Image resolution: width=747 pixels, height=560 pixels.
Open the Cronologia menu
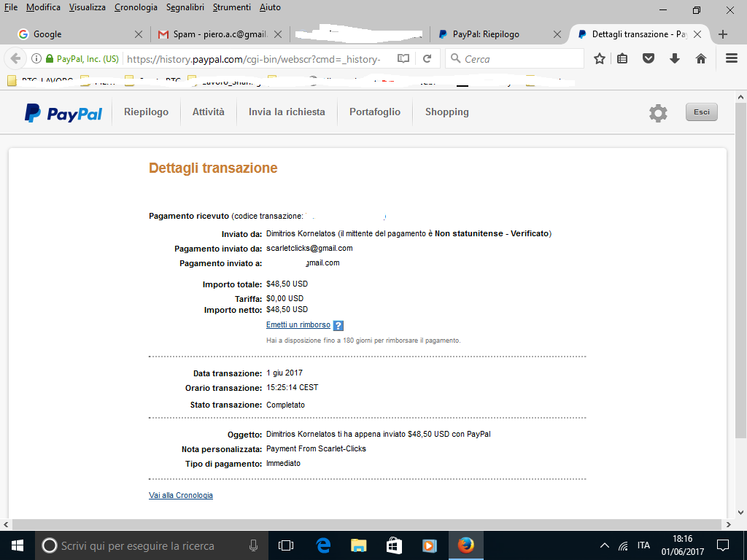click(x=136, y=7)
